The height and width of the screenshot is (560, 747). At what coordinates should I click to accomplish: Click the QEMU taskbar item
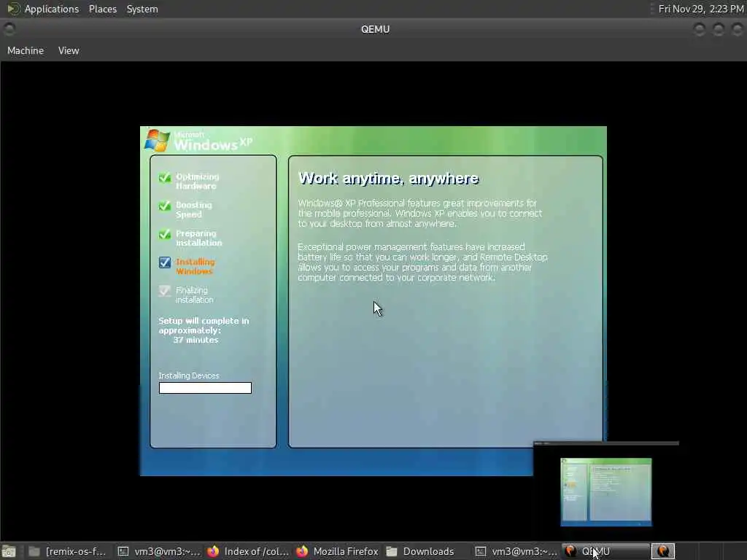pos(605,551)
